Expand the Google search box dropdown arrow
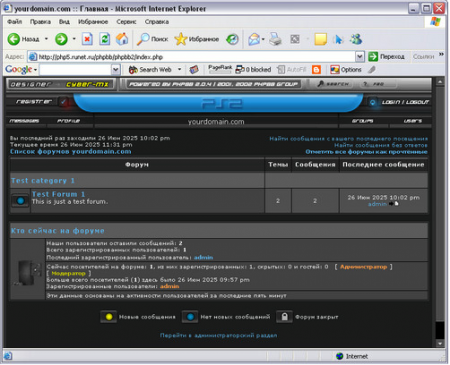Viewport: 450px width, 365px height. (x=116, y=70)
